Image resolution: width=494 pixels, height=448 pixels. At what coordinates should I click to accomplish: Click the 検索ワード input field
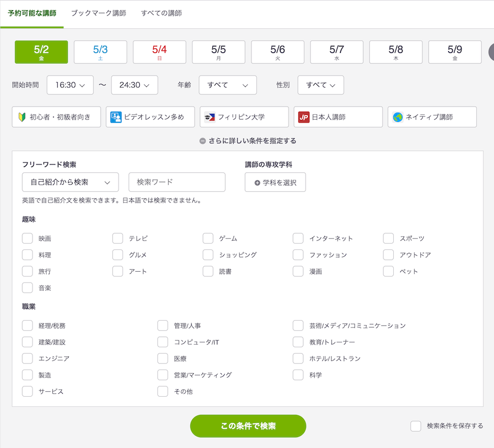[x=177, y=182]
